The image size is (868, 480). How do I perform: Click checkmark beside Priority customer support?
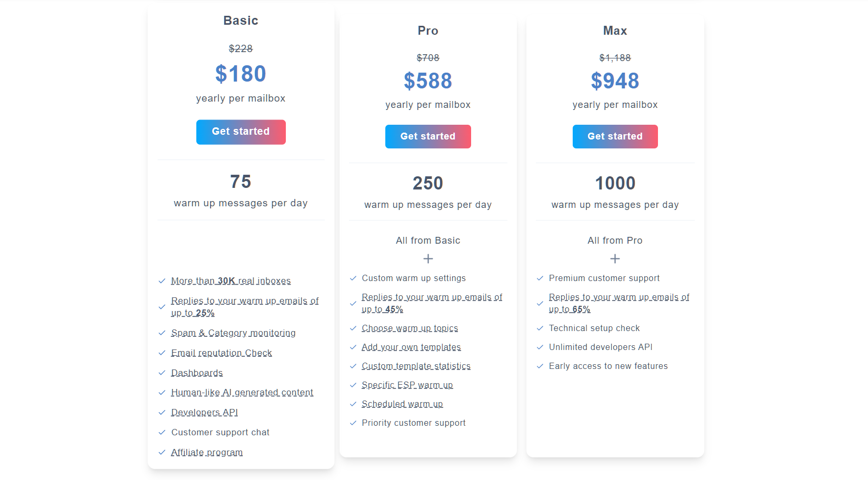coord(353,423)
